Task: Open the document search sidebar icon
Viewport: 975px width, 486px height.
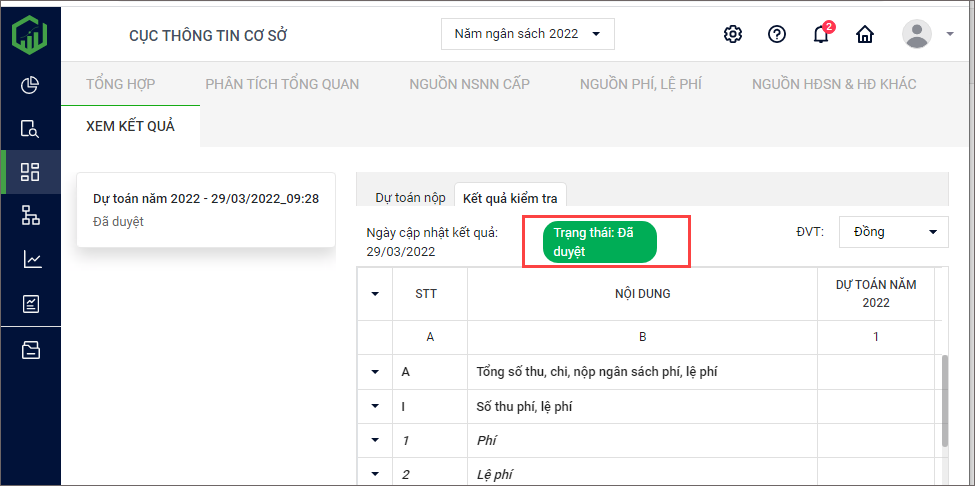Action: coord(30,129)
